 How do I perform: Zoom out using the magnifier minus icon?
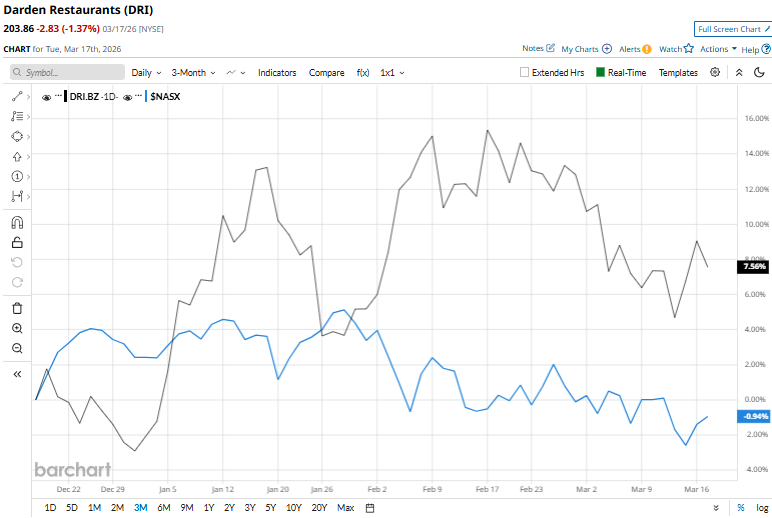[17, 348]
